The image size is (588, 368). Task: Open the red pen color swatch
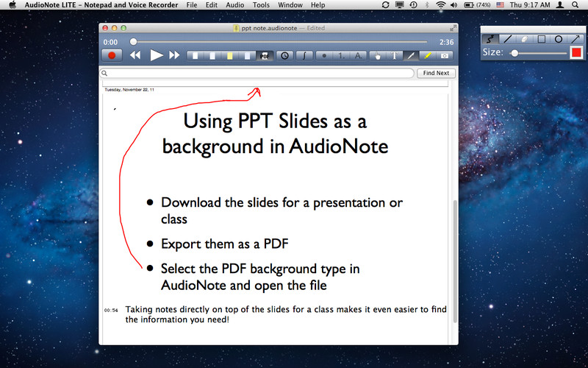click(576, 52)
